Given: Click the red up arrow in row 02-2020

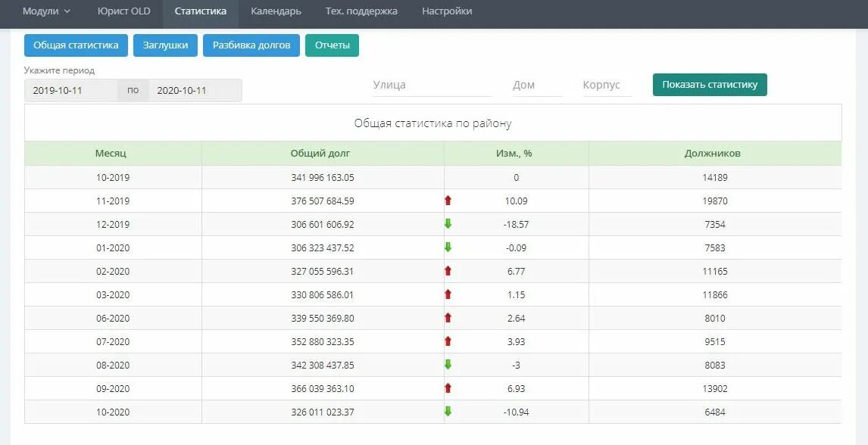Looking at the screenshot, I should 448,271.
